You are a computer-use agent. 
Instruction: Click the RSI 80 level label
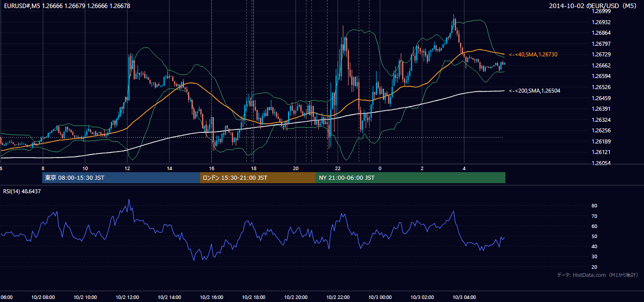(x=594, y=206)
